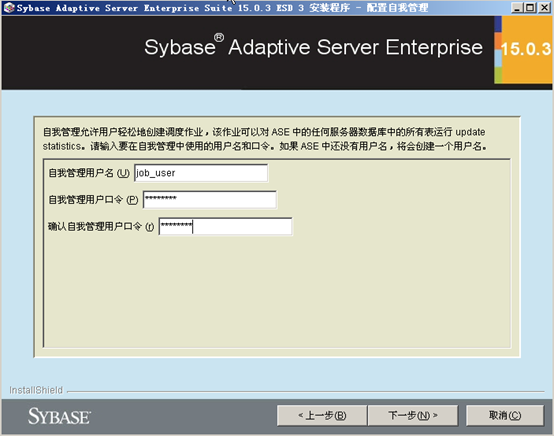Go back with 上一步(B) button
The width and height of the screenshot is (554, 436).
322,416
